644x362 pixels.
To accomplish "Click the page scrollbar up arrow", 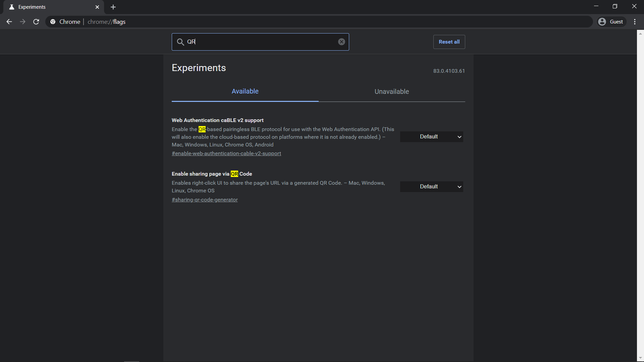I will pyautogui.click(x=640, y=34).
